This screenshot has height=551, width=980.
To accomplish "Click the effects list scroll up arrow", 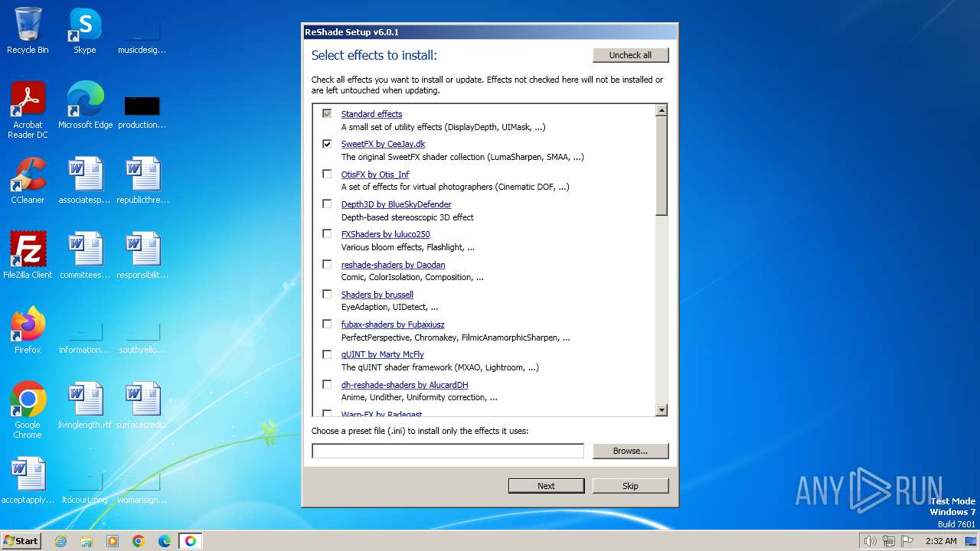I will (661, 111).
